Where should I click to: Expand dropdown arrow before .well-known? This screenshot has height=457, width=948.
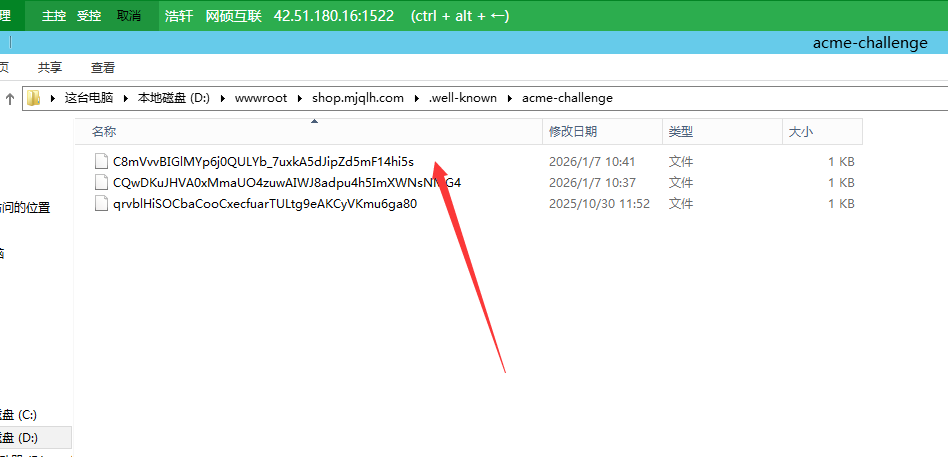coord(417,98)
